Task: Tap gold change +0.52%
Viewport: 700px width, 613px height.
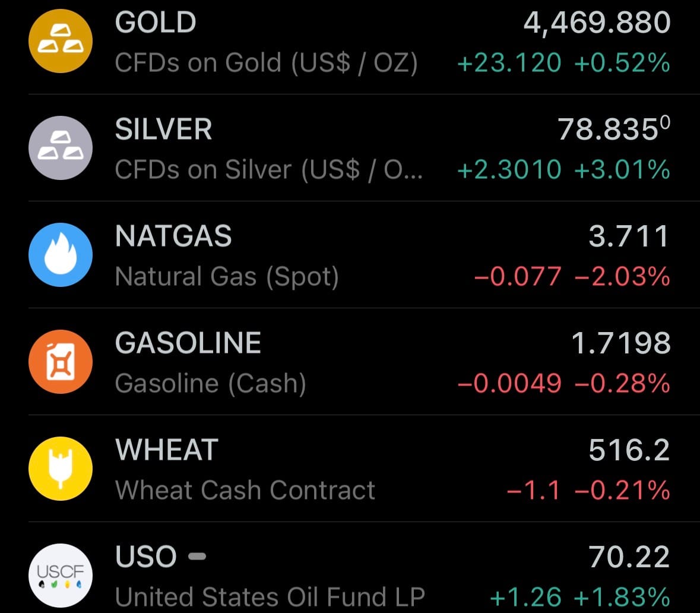Action: [x=622, y=63]
